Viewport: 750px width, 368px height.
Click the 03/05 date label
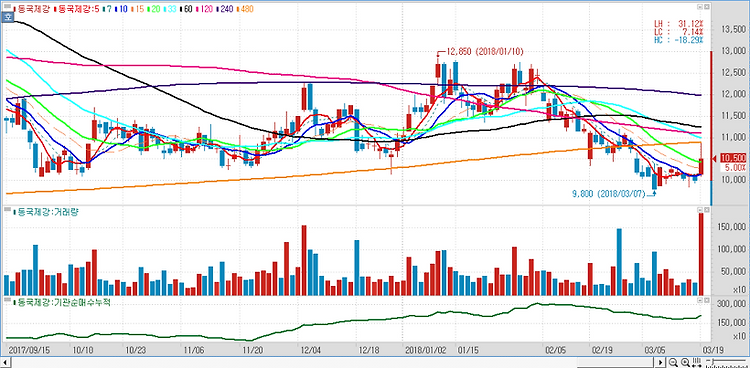(x=655, y=349)
